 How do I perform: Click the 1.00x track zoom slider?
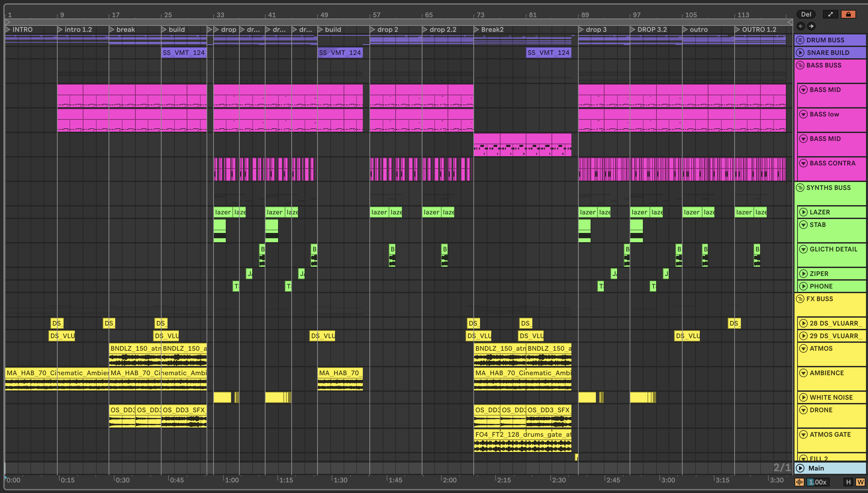tap(818, 482)
